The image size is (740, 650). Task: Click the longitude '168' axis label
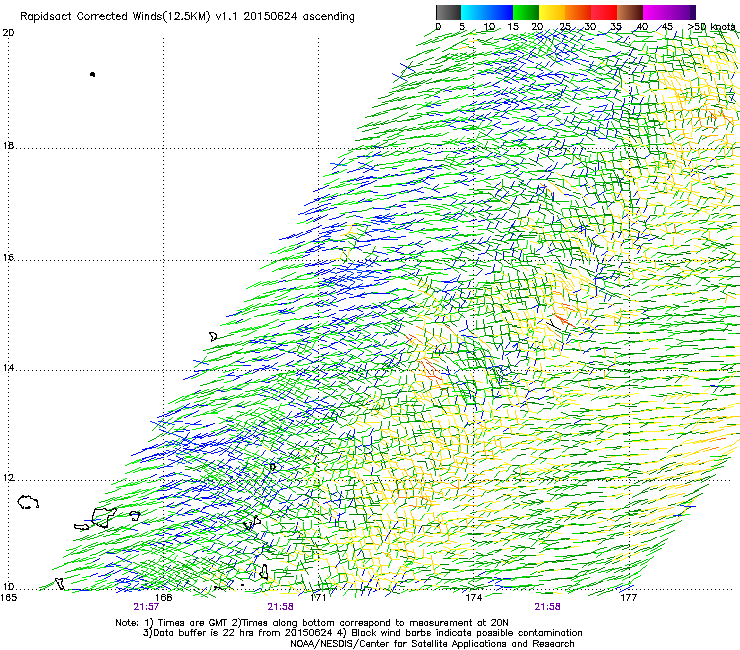pyautogui.click(x=163, y=598)
